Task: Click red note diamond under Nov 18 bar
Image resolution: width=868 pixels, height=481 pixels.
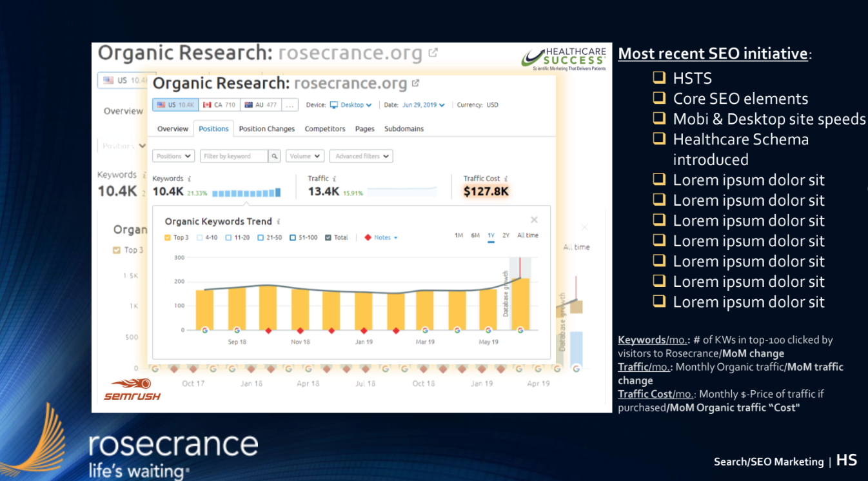Action: [301, 330]
